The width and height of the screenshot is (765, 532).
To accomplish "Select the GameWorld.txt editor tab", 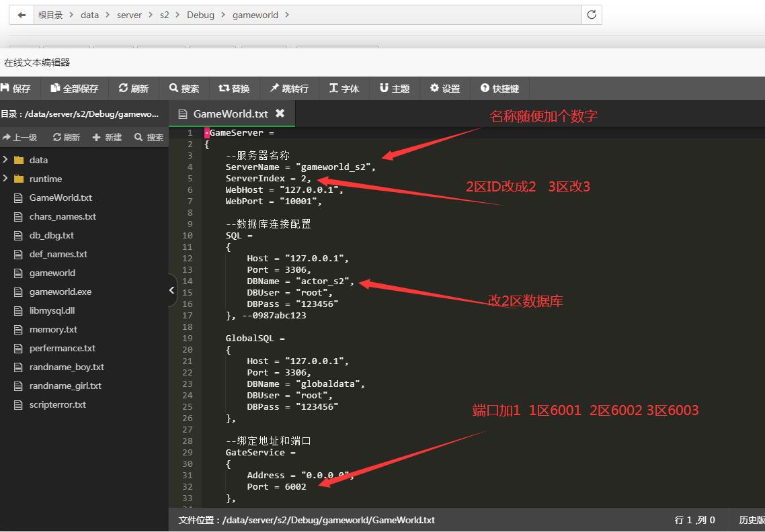I will coord(230,114).
